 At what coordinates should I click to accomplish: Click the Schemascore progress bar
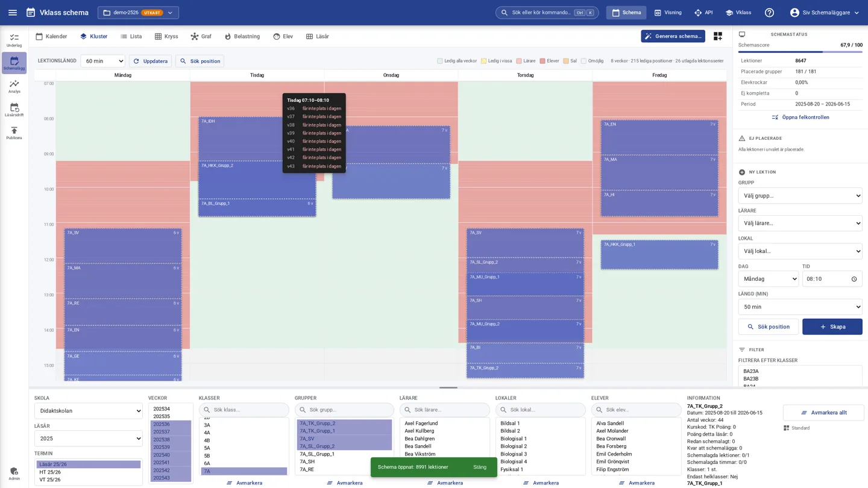click(800, 52)
